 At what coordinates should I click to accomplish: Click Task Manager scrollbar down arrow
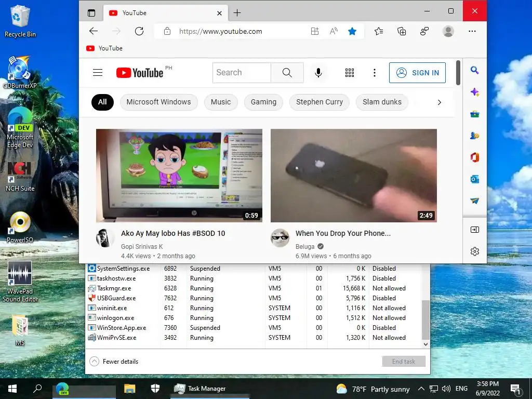[425, 344]
